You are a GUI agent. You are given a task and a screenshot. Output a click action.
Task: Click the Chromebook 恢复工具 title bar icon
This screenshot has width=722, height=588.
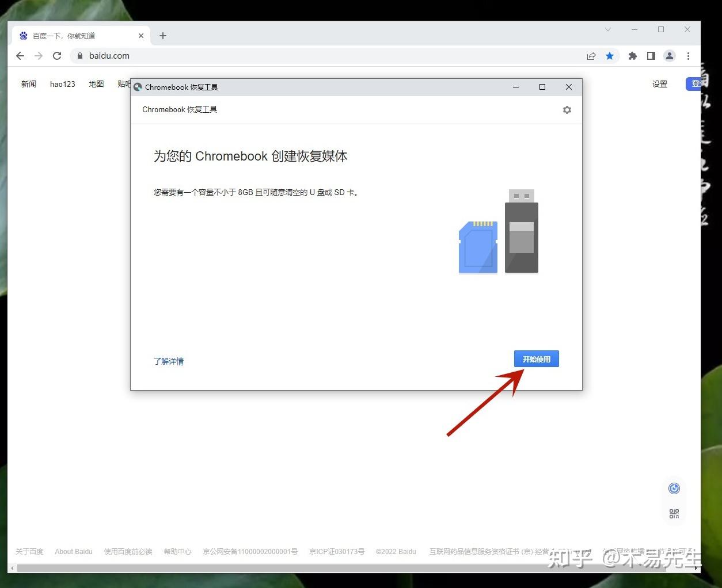click(x=138, y=87)
